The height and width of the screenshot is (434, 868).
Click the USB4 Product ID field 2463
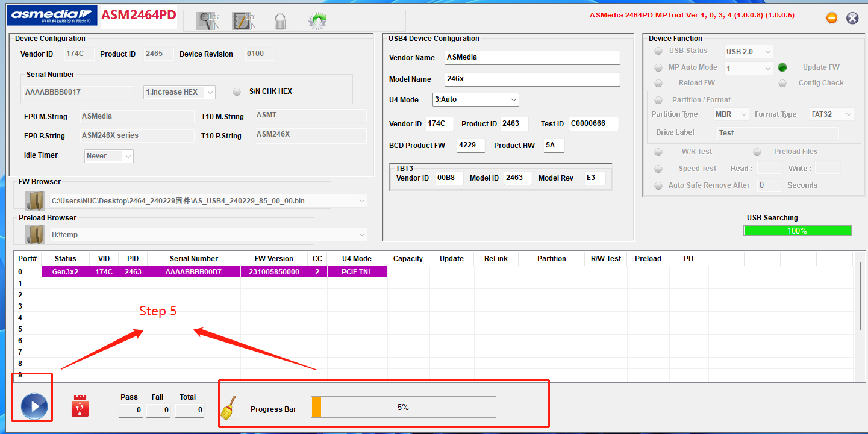[x=514, y=124]
